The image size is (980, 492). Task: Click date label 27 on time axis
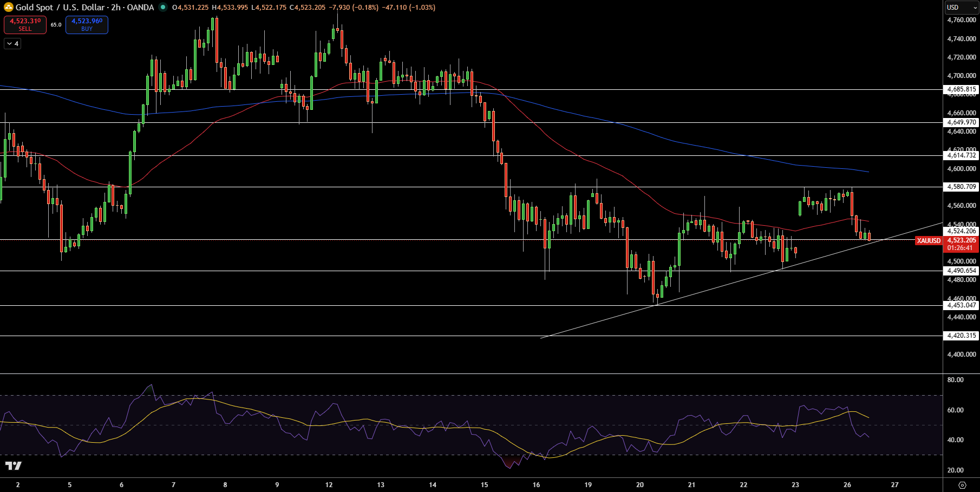click(x=894, y=485)
